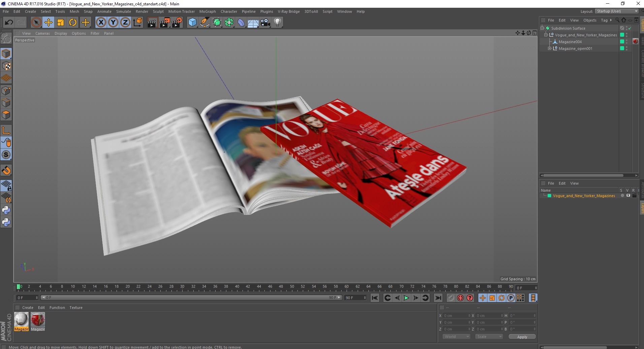Render the active view
The image size is (644, 349).
(x=152, y=23)
